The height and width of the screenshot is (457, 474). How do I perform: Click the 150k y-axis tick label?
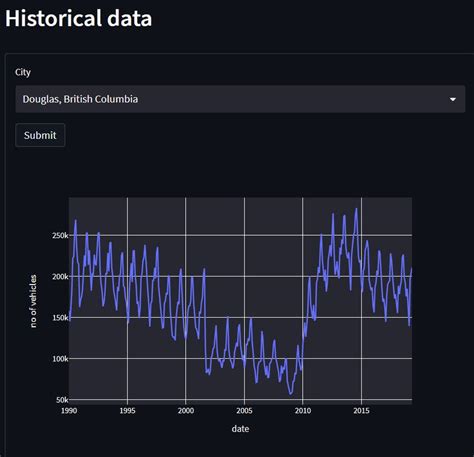click(60, 318)
